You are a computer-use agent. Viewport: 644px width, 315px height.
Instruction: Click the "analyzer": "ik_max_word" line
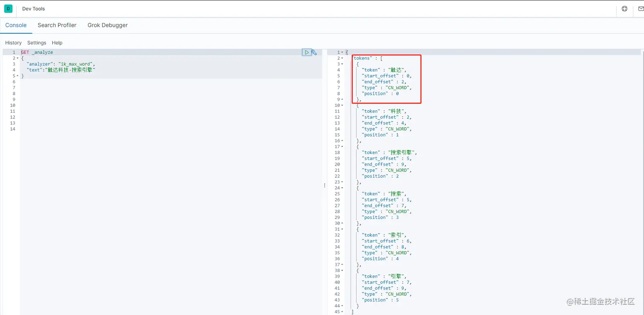point(61,64)
